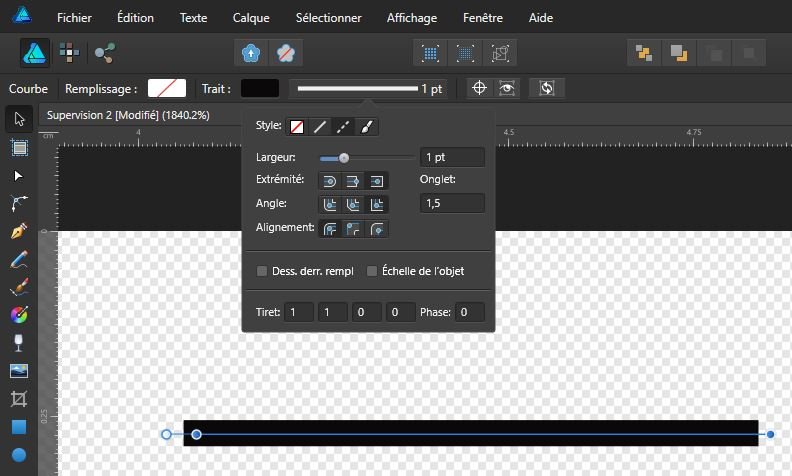Set stroke style to solid line
Image resolution: width=792 pixels, height=476 pixels.
320,127
